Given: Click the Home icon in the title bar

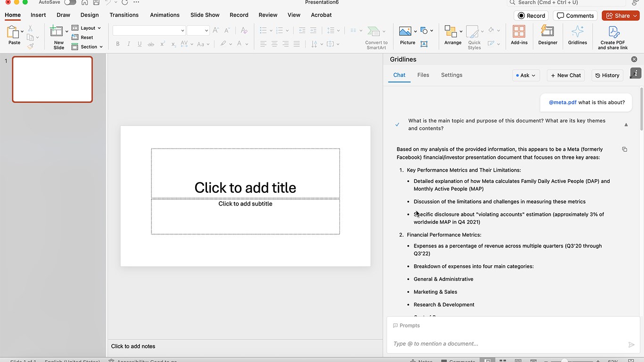Looking at the screenshot, I should (x=85, y=2).
